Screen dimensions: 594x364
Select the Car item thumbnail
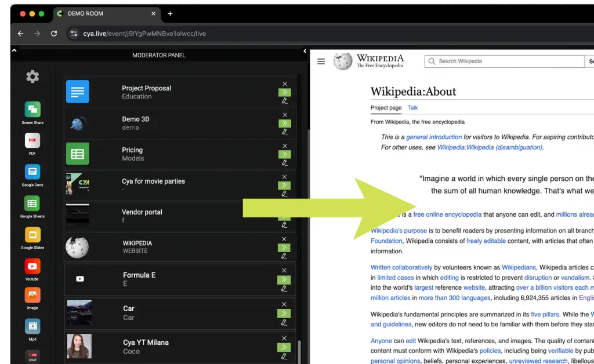tap(79, 312)
